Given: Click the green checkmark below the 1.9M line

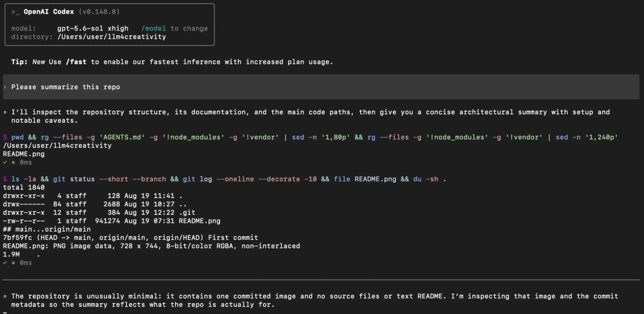Looking at the screenshot, I should tap(5, 263).
